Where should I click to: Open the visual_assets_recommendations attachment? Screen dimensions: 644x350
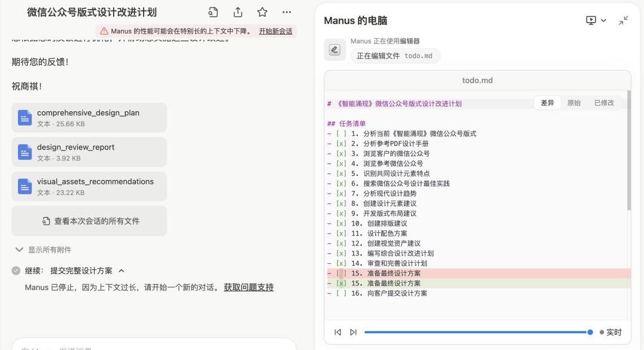point(89,187)
